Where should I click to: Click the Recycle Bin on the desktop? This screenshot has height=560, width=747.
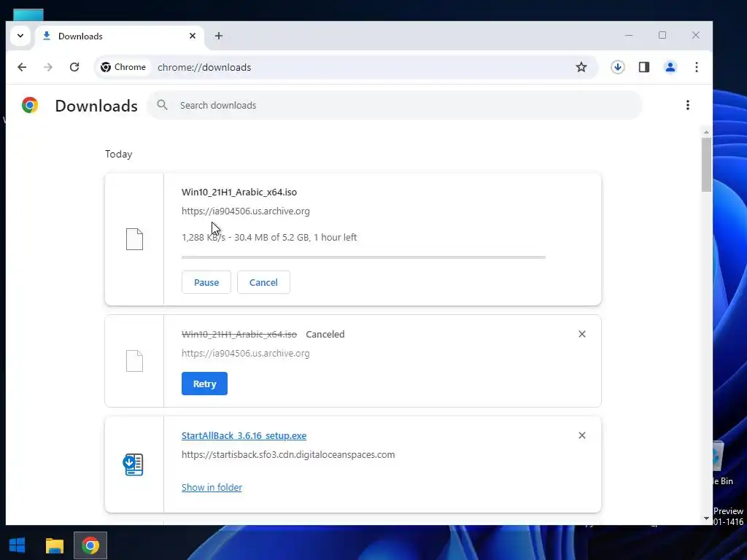[723, 464]
